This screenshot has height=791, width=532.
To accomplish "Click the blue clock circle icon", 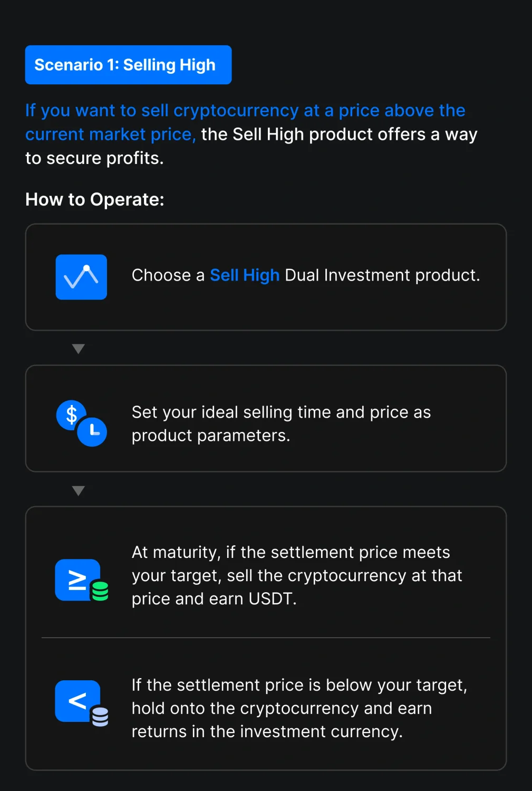I will tap(92, 431).
